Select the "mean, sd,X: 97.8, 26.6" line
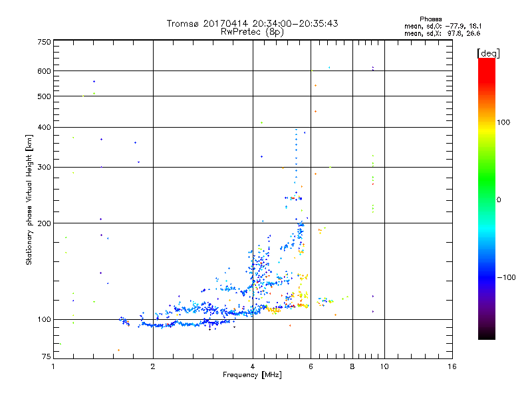Screen dimensions: 532x399 pos(442,33)
